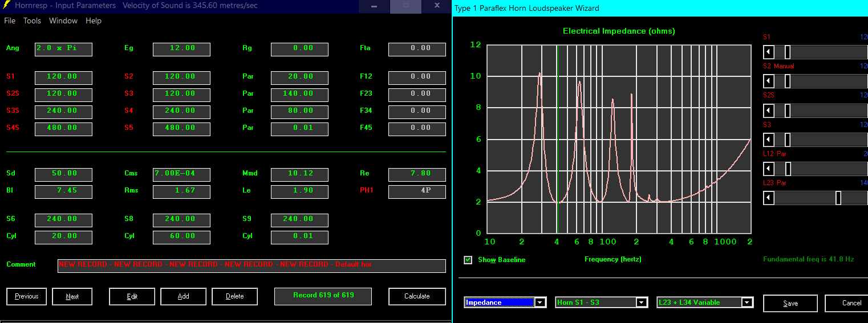868x323 pixels.
Task: Click the S2 area input field
Action: 181,77
